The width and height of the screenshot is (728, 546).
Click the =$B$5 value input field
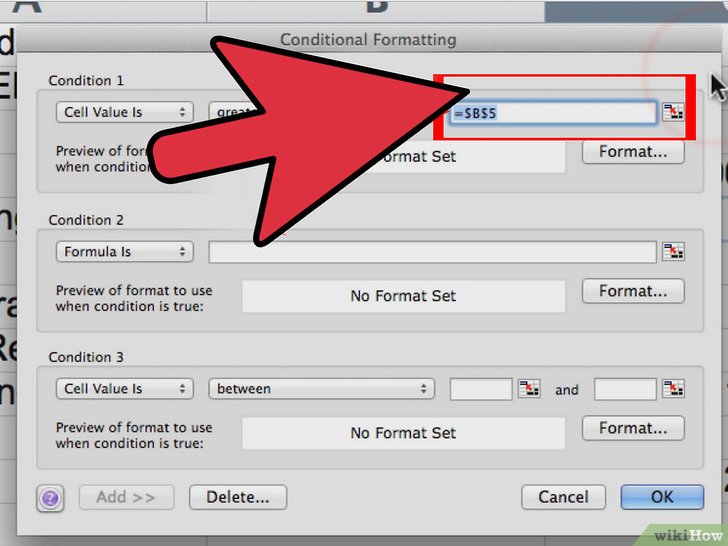pos(552,113)
